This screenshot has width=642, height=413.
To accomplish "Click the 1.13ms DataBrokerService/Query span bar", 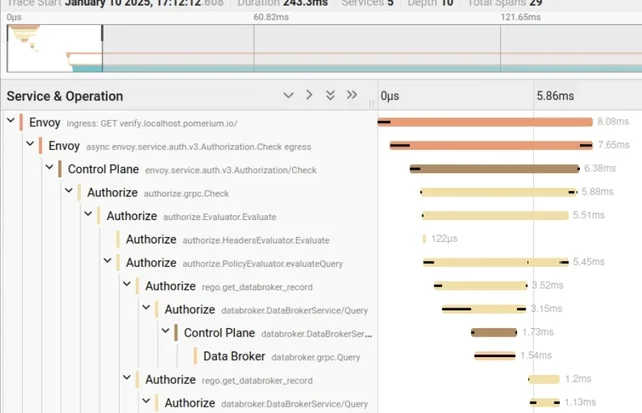I will (545, 402).
